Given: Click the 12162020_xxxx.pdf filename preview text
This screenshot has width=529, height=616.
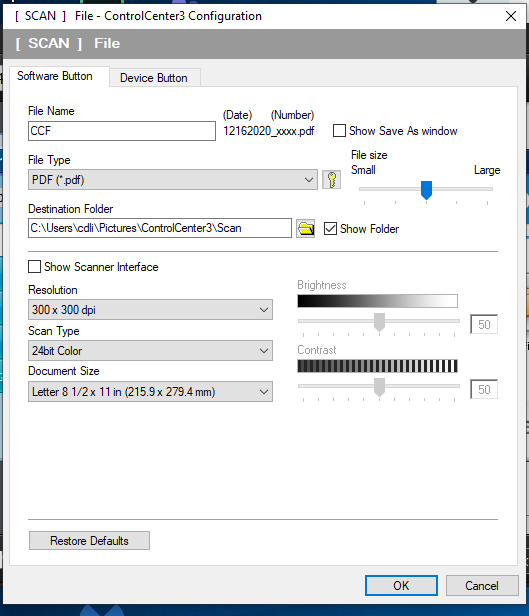Looking at the screenshot, I should pyautogui.click(x=269, y=131).
